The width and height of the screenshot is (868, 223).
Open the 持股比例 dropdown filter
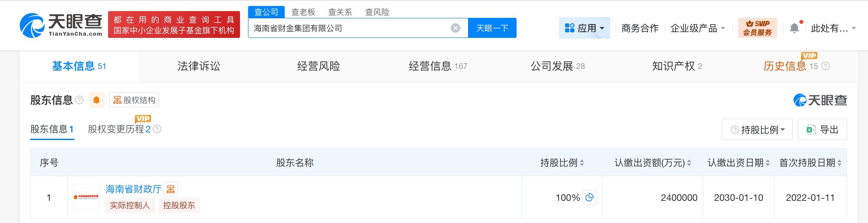(757, 130)
